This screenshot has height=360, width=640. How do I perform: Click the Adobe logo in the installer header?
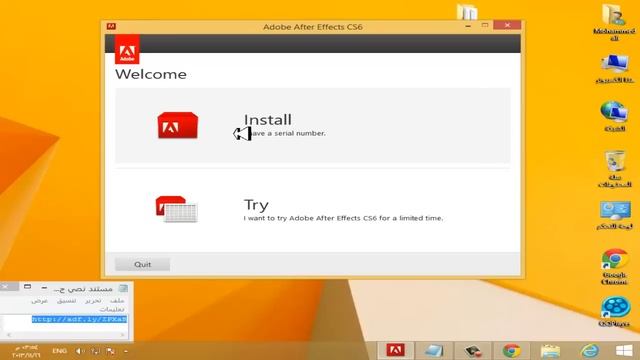pos(127,49)
